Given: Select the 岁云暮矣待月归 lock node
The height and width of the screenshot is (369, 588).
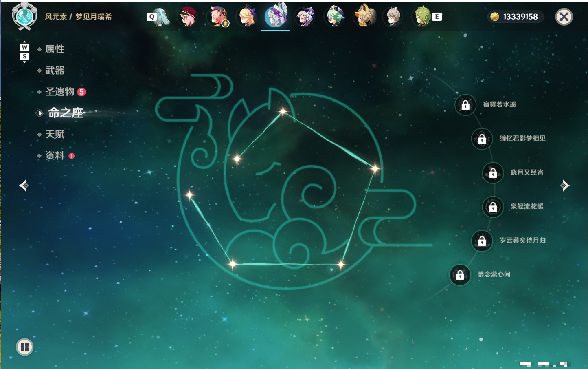Looking at the screenshot, I should click(x=482, y=241).
